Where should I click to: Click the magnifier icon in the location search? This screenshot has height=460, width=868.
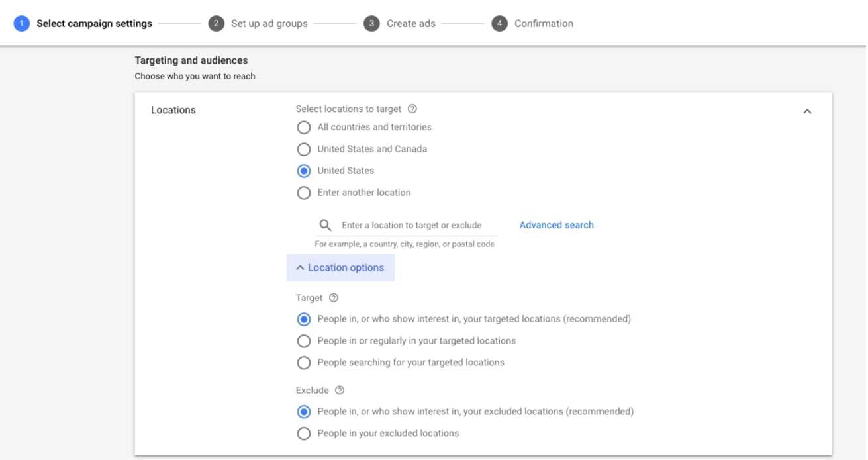point(325,225)
